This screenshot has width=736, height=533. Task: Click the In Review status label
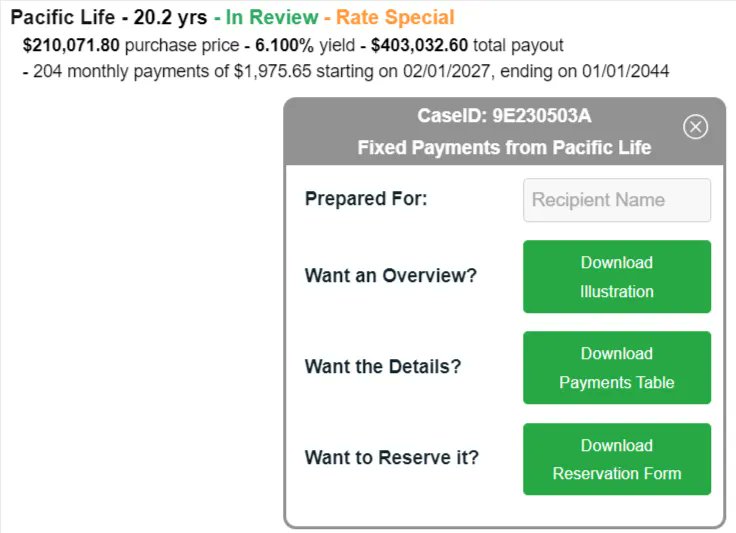[272, 17]
